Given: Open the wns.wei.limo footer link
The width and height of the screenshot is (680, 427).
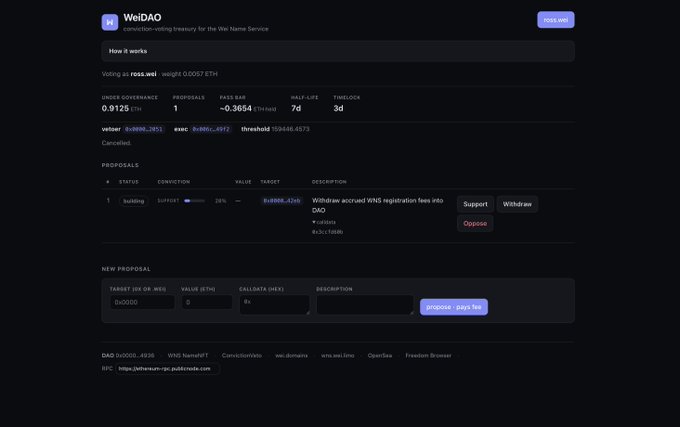Looking at the screenshot, I should click(337, 355).
